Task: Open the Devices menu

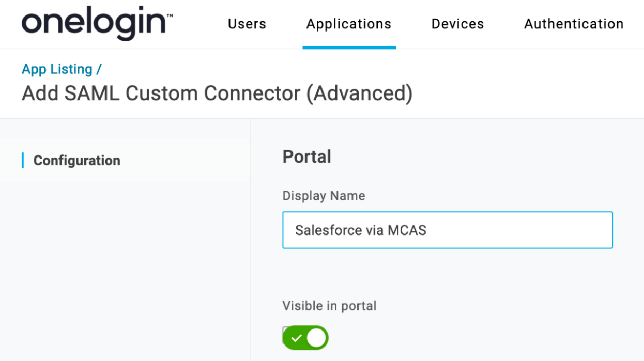Action: [x=457, y=24]
